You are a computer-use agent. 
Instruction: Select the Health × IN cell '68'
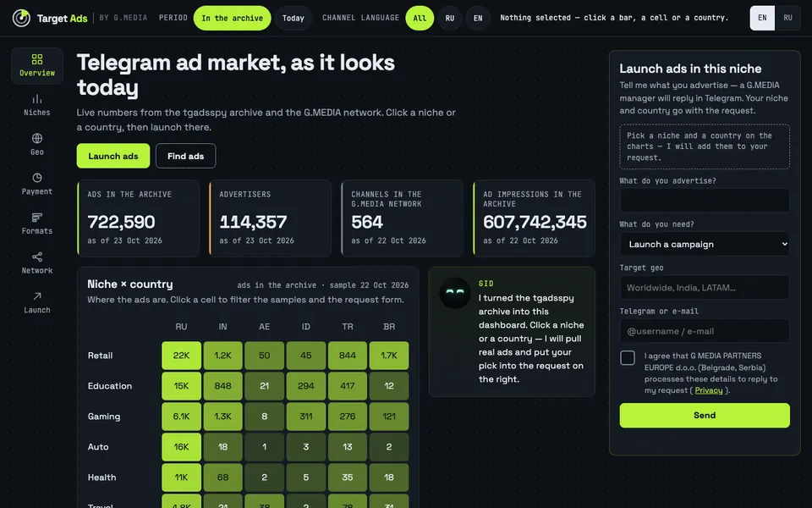[x=222, y=478]
